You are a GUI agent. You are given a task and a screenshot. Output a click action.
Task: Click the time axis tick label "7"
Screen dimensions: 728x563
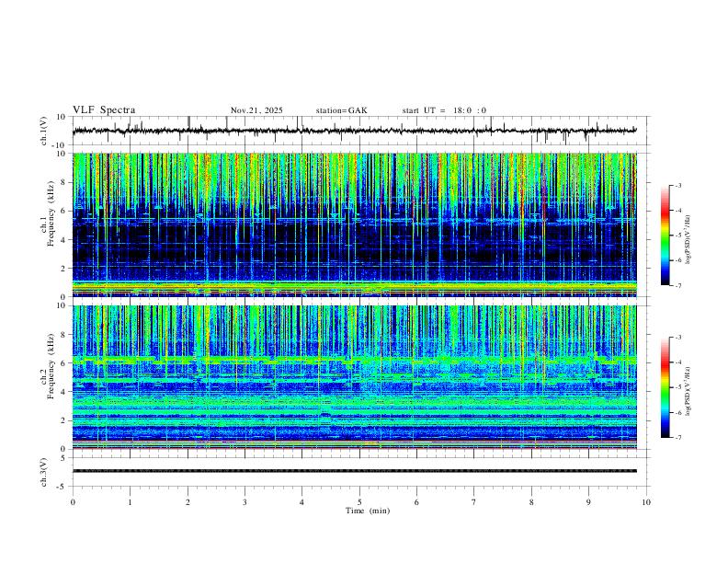pyautogui.click(x=474, y=502)
